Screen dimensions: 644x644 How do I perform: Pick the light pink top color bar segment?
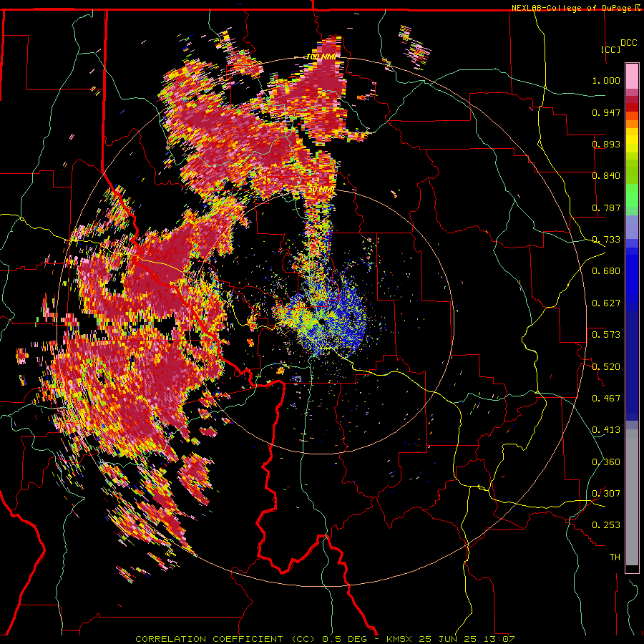(632, 77)
